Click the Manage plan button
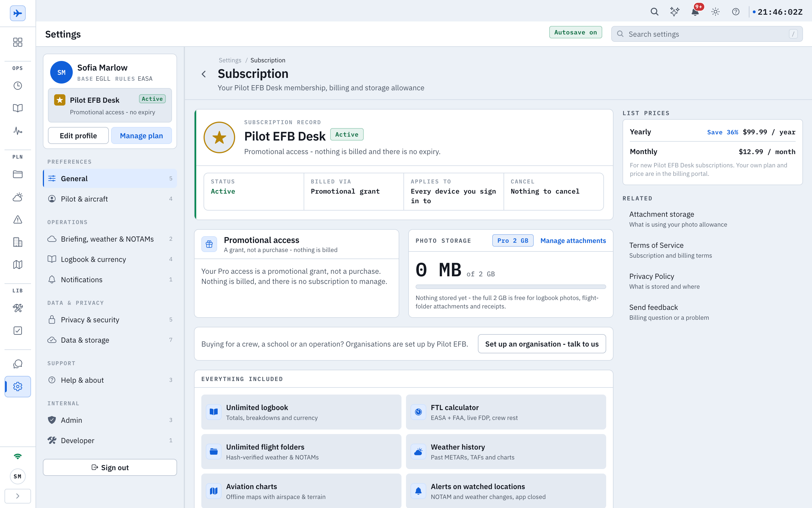Image resolution: width=812 pixels, height=508 pixels. tap(141, 135)
